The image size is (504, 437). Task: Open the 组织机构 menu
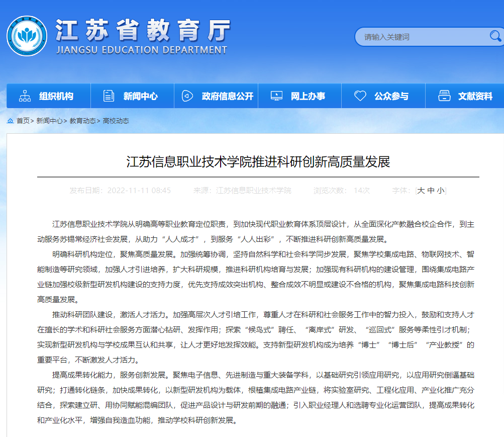coord(49,96)
